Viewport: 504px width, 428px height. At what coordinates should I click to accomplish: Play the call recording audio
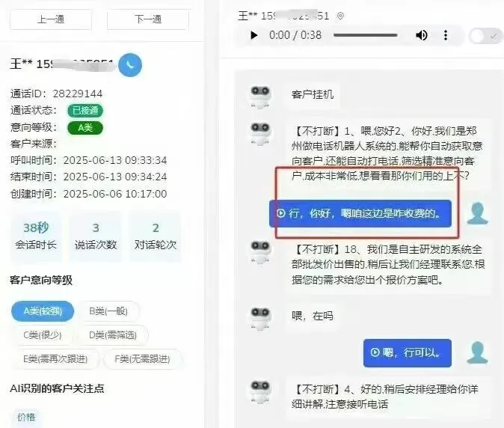(254, 35)
